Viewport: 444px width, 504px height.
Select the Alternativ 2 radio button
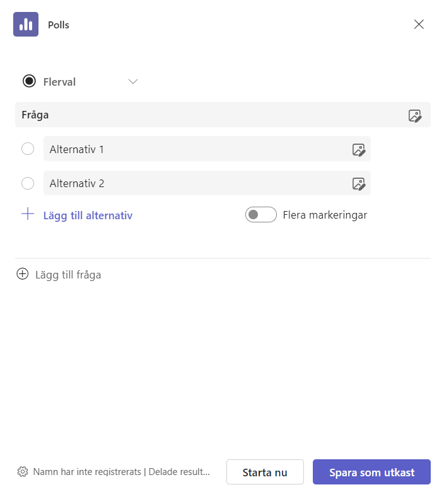click(x=28, y=183)
